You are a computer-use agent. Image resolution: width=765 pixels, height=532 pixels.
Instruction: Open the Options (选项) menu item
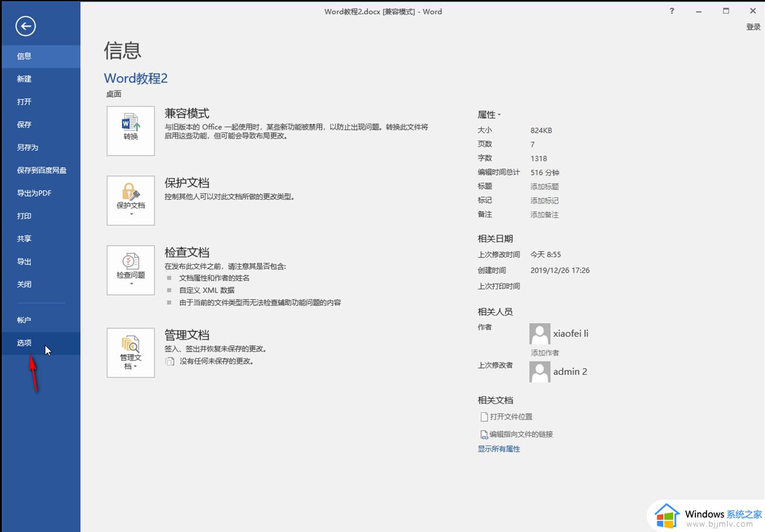[x=40, y=343]
